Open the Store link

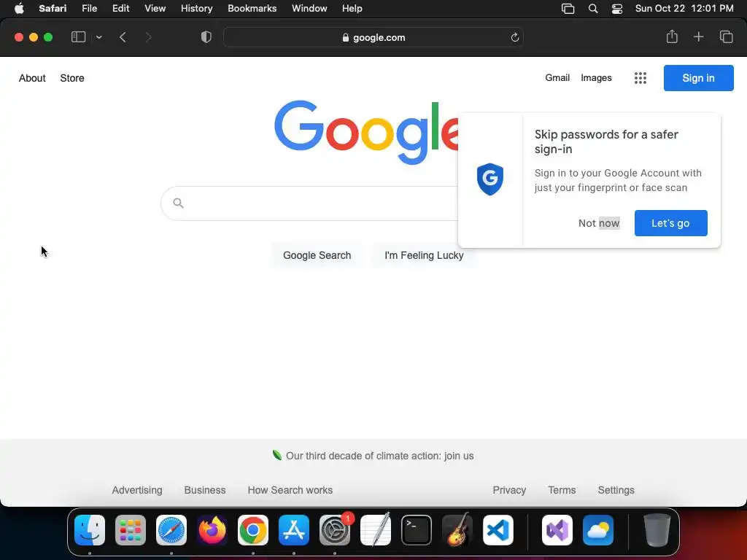pyautogui.click(x=72, y=78)
